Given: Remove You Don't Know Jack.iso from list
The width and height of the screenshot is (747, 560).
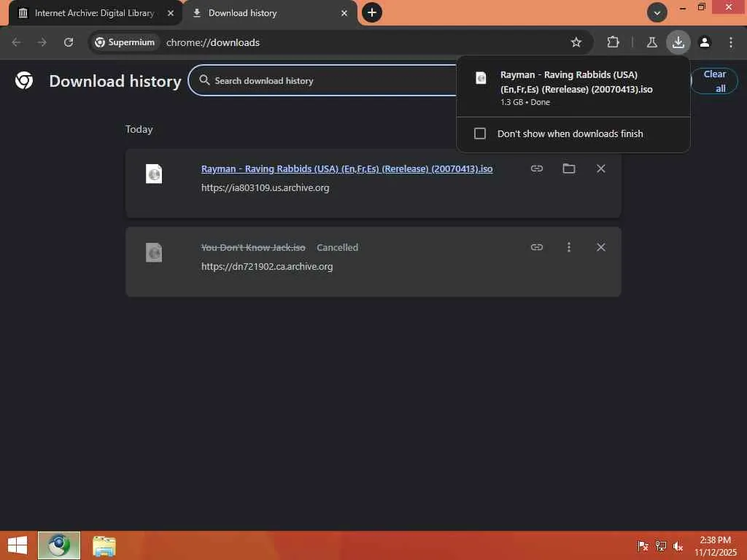Looking at the screenshot, I should [601, 247].
